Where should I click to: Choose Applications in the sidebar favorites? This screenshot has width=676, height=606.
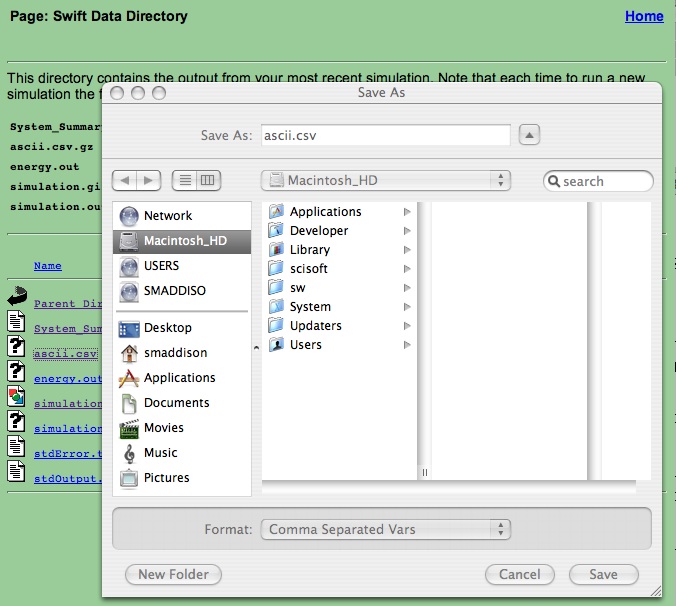(x=182, y=378)
